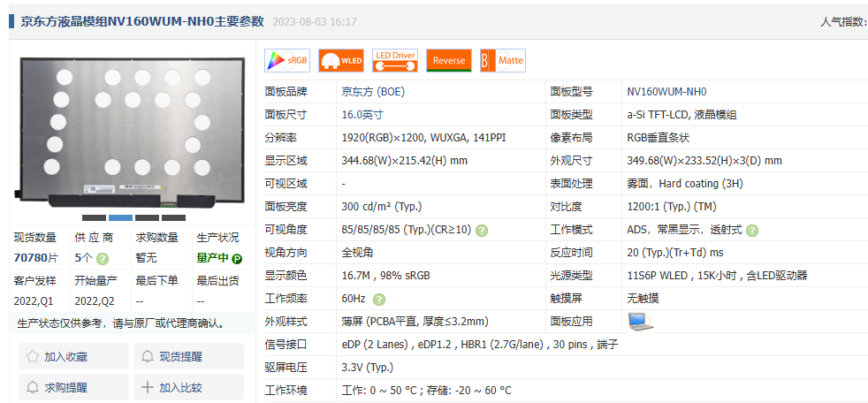Set purchase alert with 求购提醒 button
868x403 pixels.
pos(73,387)
